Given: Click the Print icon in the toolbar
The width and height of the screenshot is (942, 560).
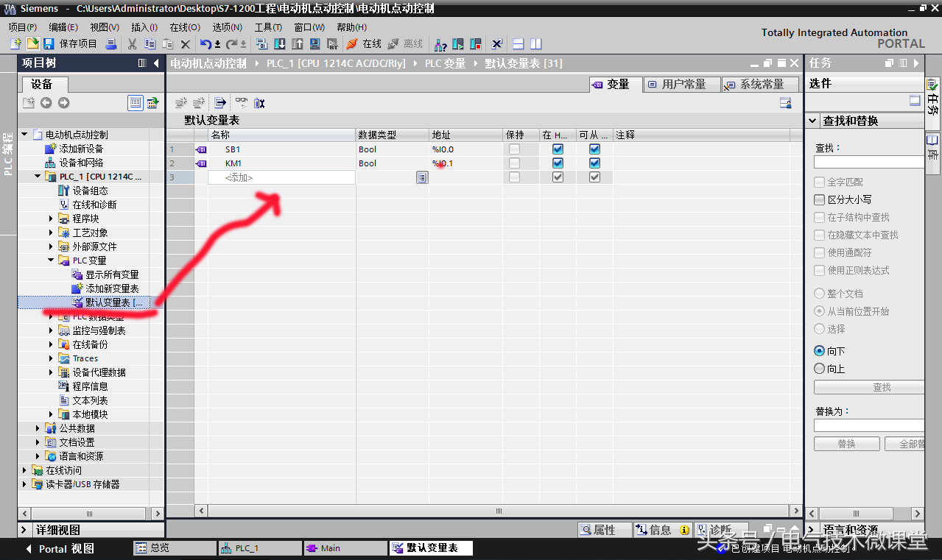Looking at the screenshot, I should point(111,44).
